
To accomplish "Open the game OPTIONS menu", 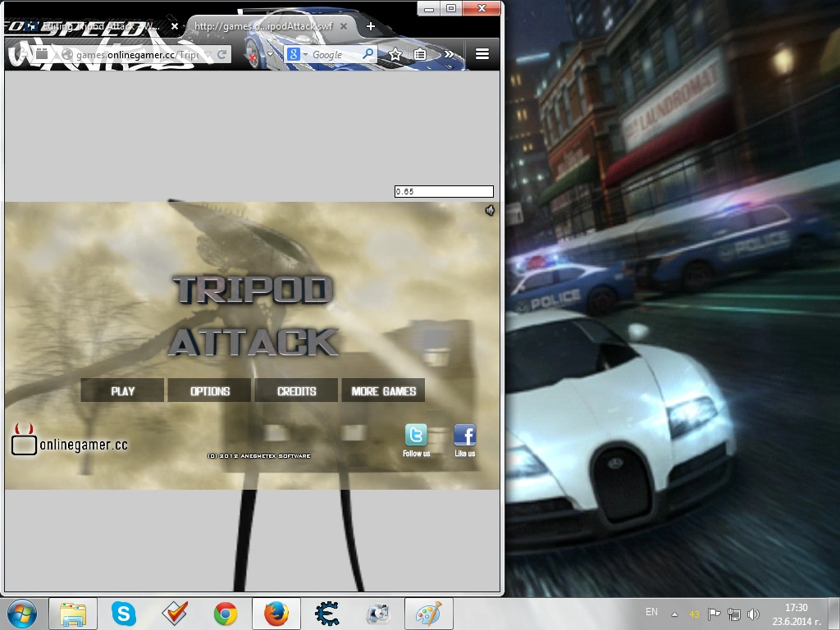I will (x=209, y=390).
